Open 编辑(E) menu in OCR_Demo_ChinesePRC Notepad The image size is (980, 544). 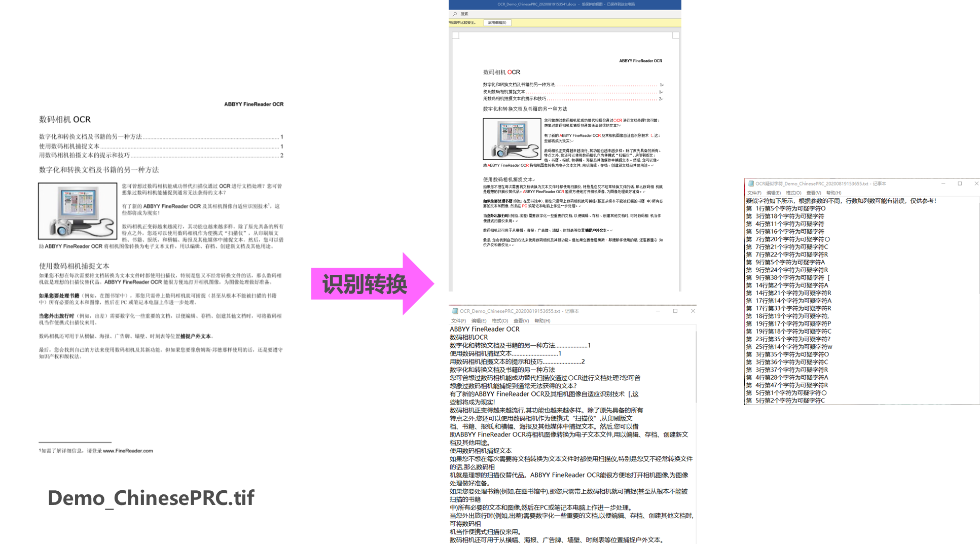pos(479,320)
